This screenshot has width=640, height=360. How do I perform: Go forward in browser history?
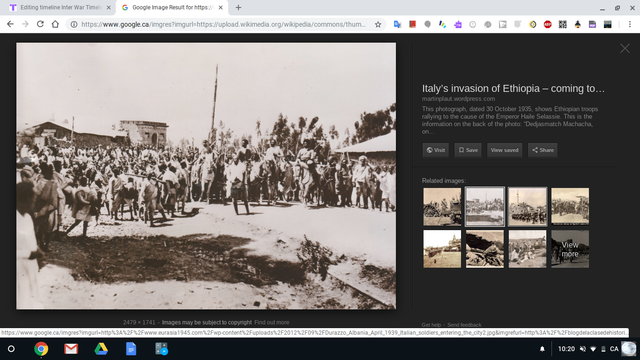click(25, 24)
